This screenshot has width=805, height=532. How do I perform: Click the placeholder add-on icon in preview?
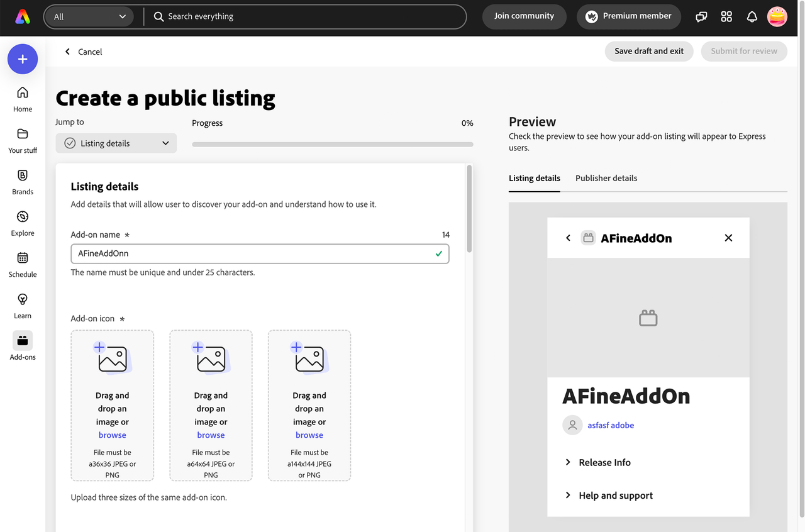(x=648, y=318)
